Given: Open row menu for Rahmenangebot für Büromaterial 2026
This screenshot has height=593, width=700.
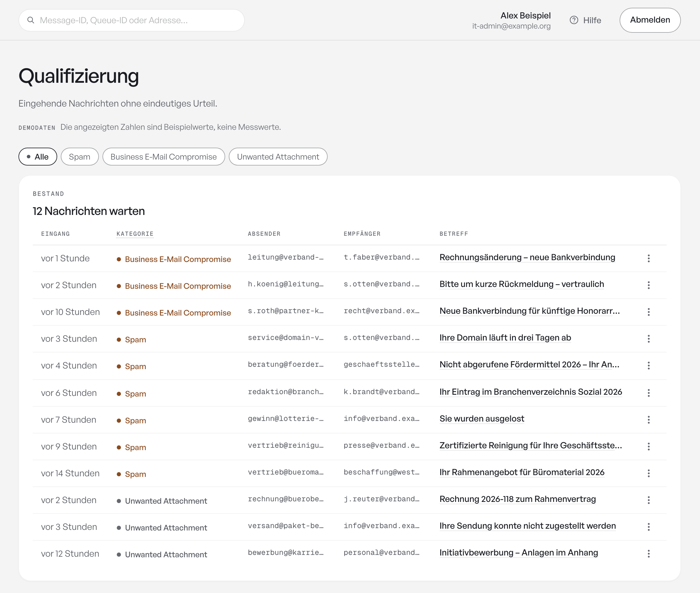Looking at the screenshot, I should tap(648, 473).
